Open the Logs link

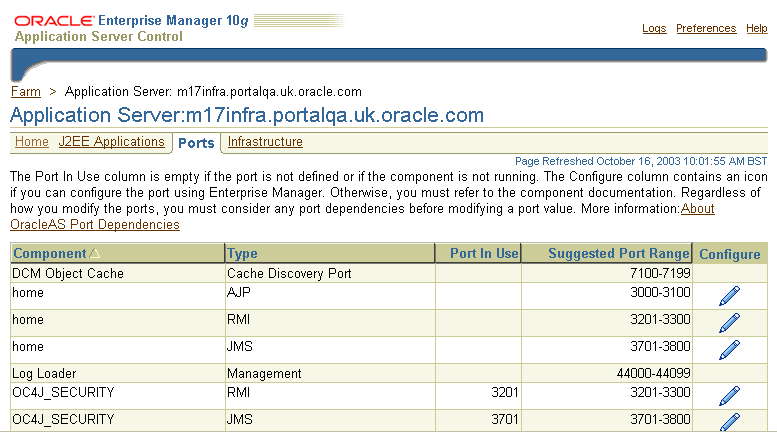654,28
